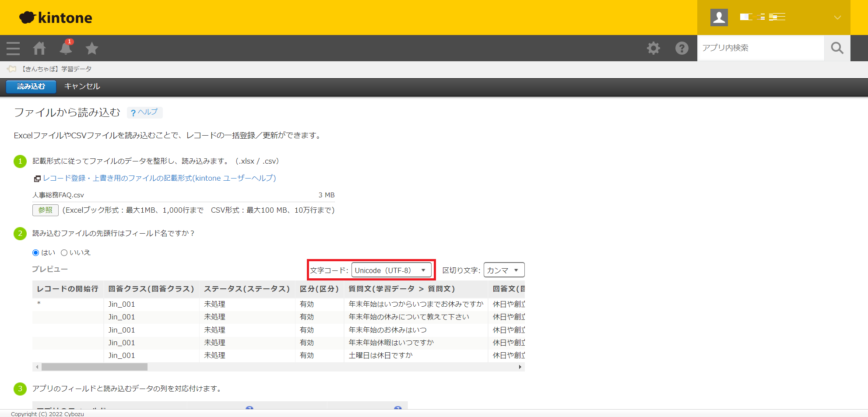Open the レコード登録 file format help link
Viewport: 868px width, 417px height.
pyautogui.click(x=159, y=179)
